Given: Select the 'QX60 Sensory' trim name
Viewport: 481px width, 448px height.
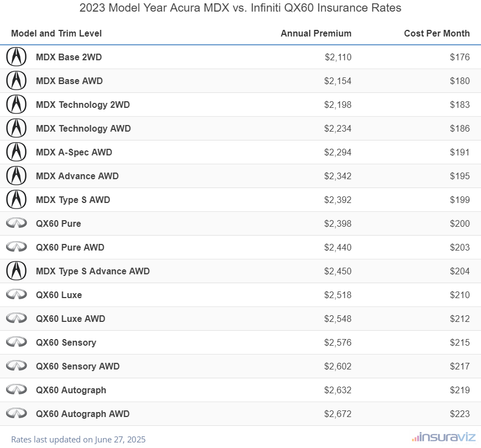Looking at the screenshot, I should click(66, 342).
